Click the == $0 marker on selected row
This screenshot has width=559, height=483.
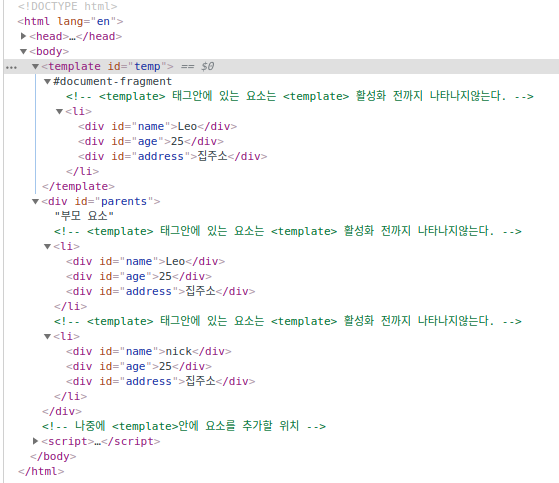(198, 66)
